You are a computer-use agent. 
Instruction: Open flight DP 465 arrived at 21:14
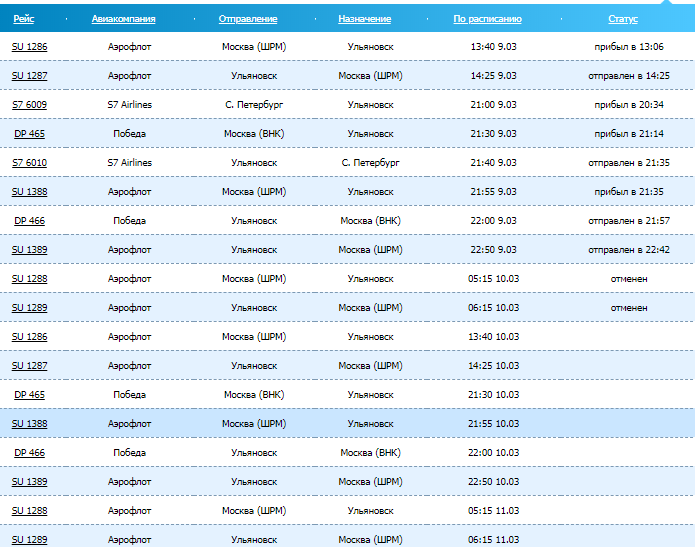[x=29, y=133]
